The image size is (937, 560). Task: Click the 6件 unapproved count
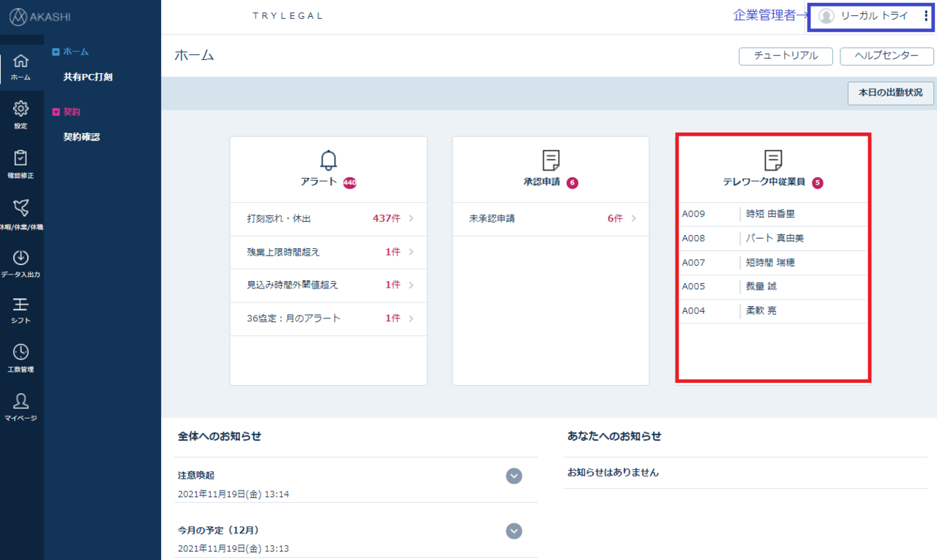(x=615, y=218)
